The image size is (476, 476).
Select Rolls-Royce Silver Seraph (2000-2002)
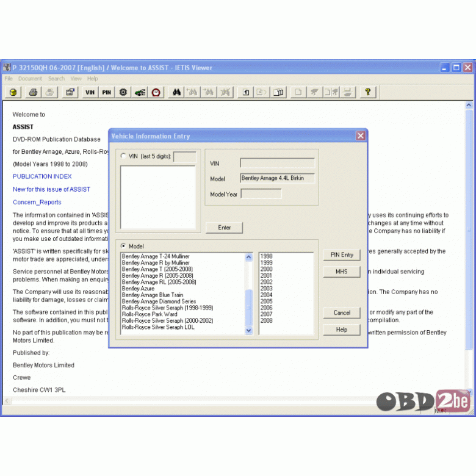coord(168,320)
